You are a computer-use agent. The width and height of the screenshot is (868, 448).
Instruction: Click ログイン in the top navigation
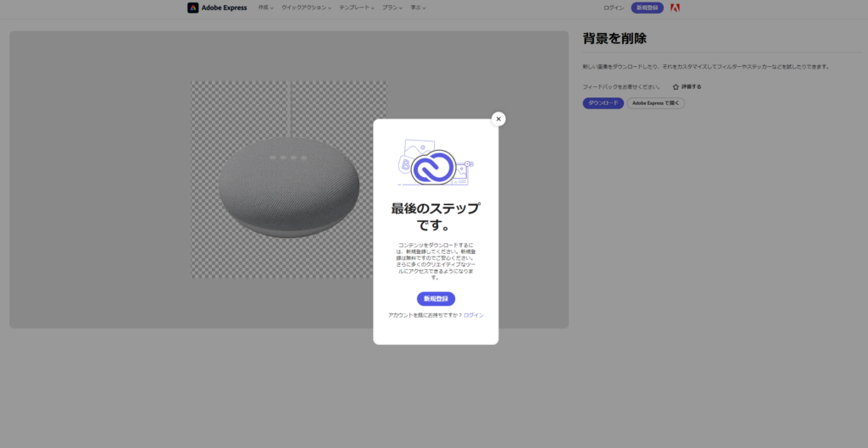614,8
